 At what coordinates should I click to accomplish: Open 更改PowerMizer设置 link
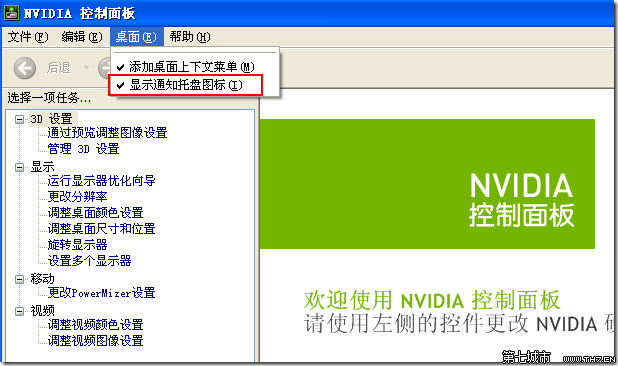coord(101,293)
